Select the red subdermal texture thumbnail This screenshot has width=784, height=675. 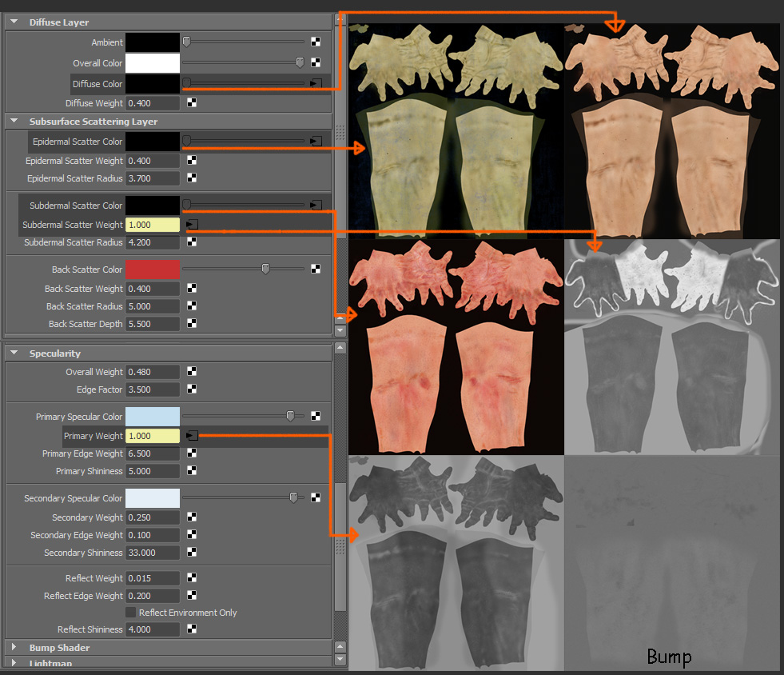click(x=456, y=347)
